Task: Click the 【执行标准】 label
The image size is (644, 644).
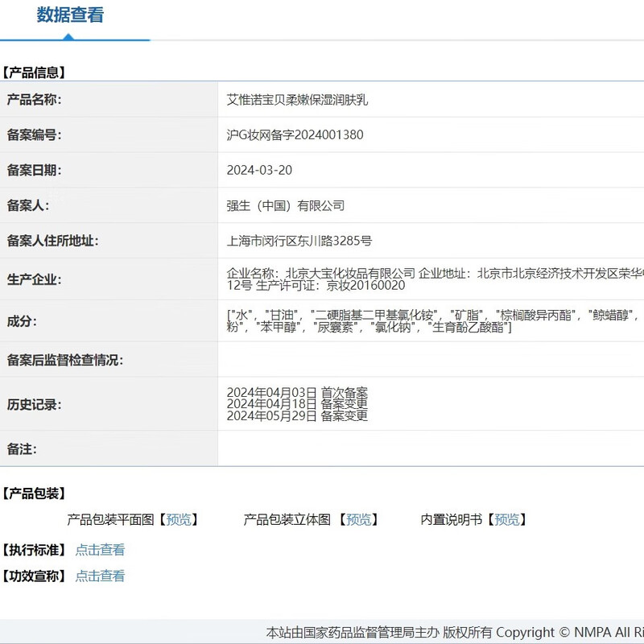Action: pos(34,550)
